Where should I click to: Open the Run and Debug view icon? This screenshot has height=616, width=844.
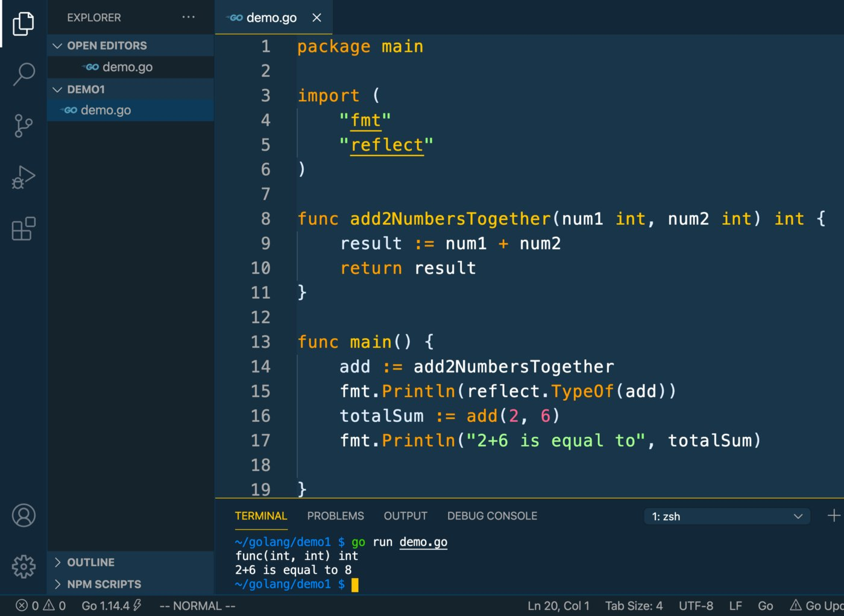(x=24, y=177)
